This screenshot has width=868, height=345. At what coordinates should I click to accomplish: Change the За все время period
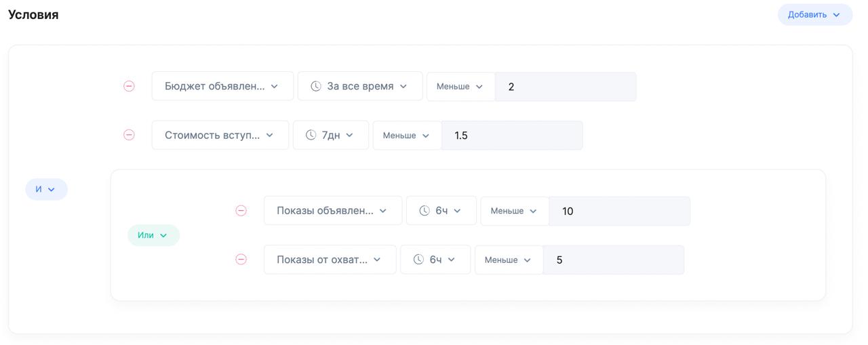point(360,86)
